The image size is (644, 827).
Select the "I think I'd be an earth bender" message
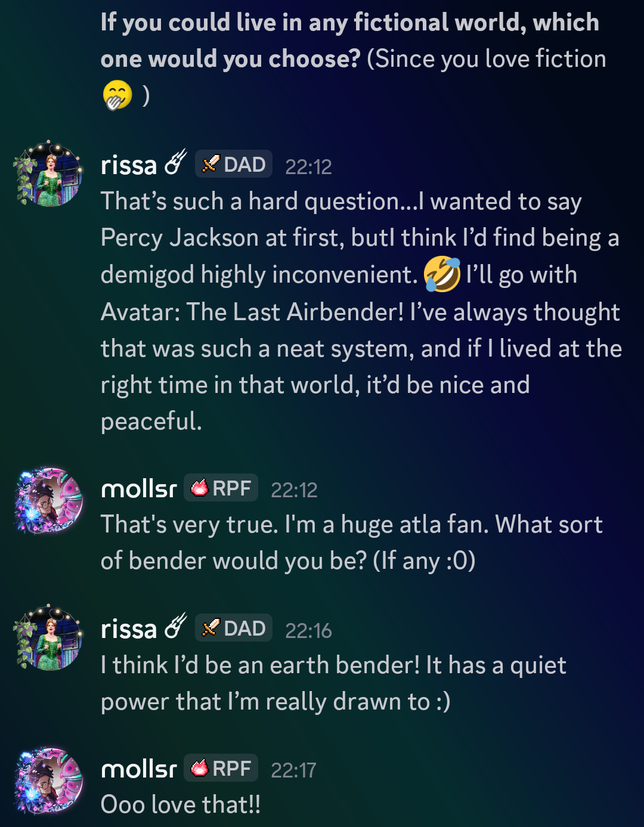click(x=333, y=683)
